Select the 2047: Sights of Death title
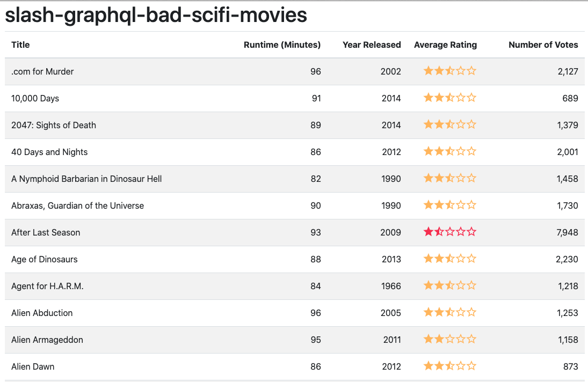 pos(54,125)
